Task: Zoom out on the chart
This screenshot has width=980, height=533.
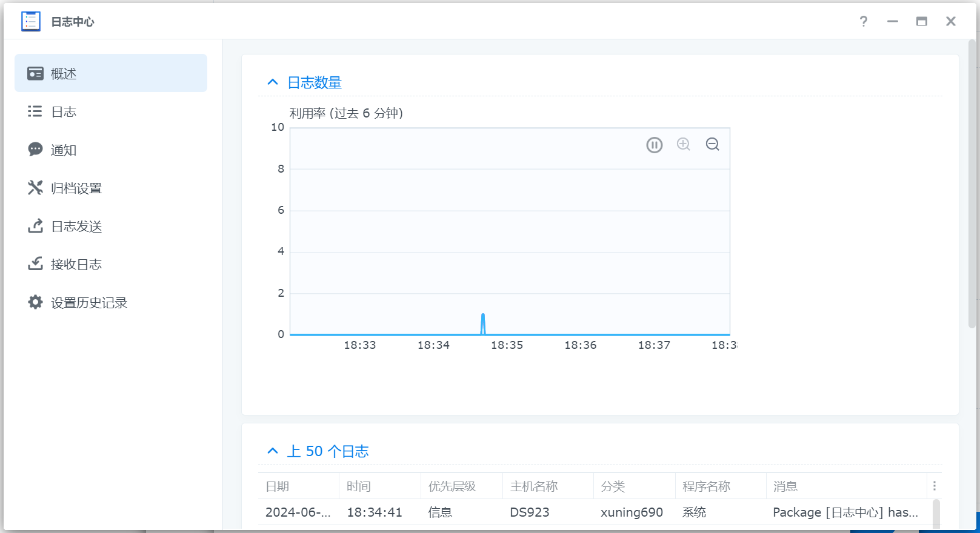Action: pos(713,144)
